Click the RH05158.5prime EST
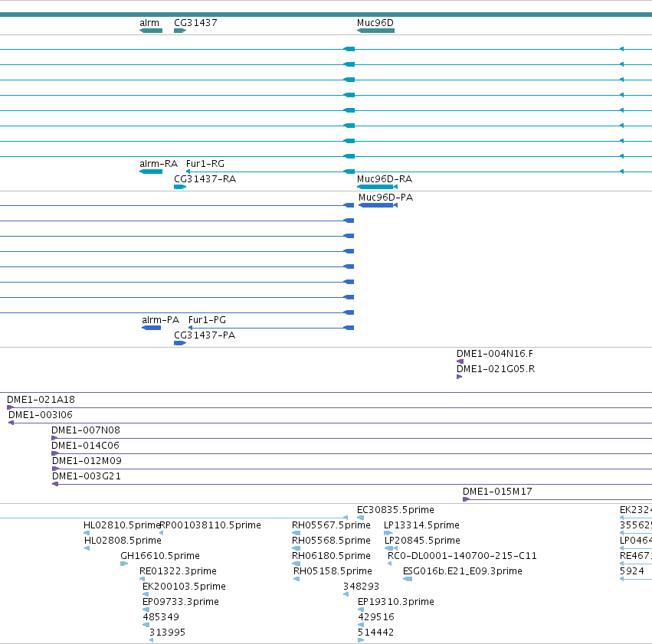 297,579
